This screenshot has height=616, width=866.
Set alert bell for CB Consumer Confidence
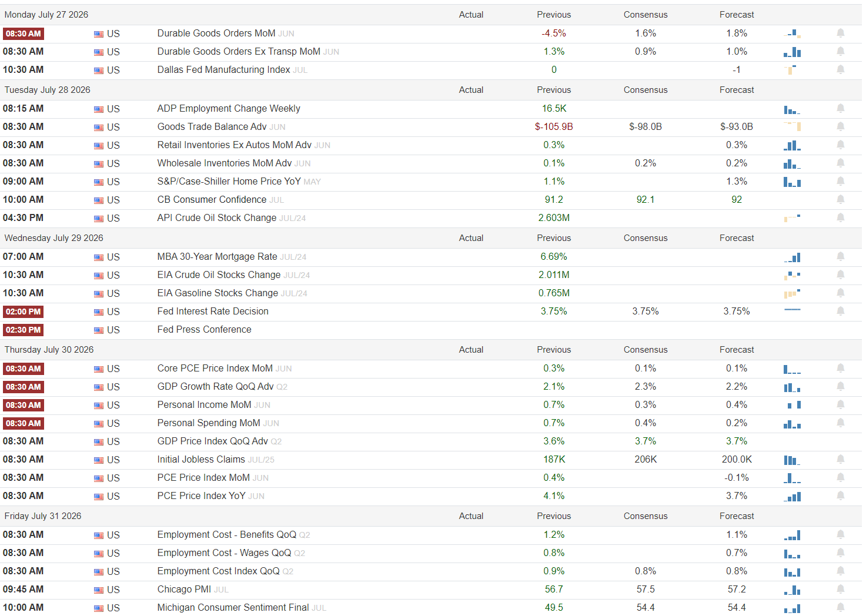pos(841,200)
